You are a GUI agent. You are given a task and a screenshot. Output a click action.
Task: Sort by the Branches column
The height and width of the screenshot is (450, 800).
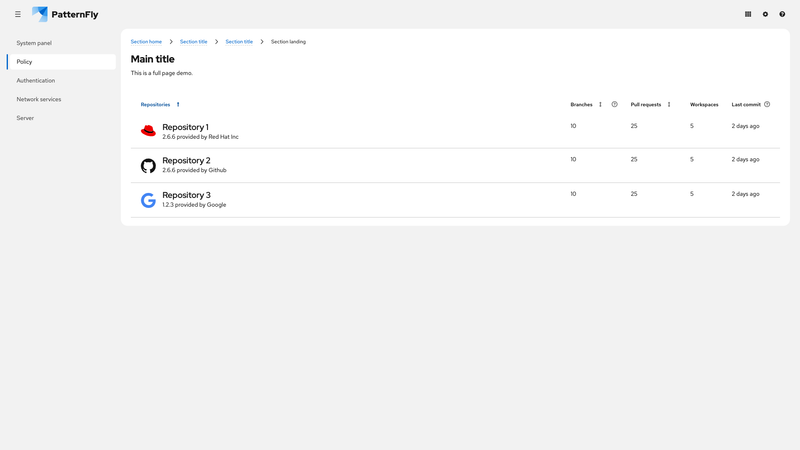click(x=582, y=104)
